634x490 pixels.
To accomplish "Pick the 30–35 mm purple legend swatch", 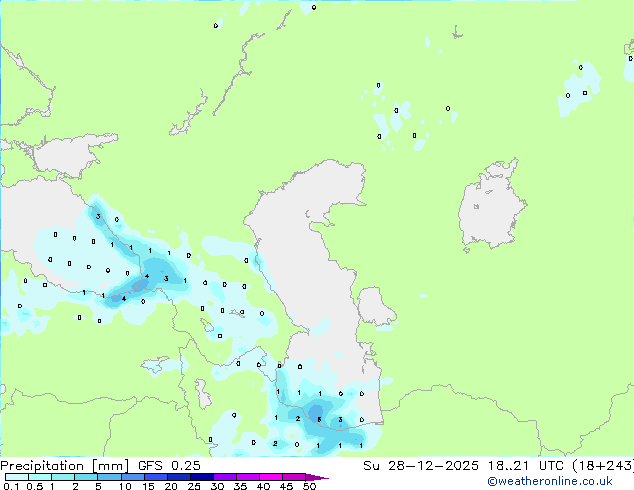I will [x=224, y=477].
